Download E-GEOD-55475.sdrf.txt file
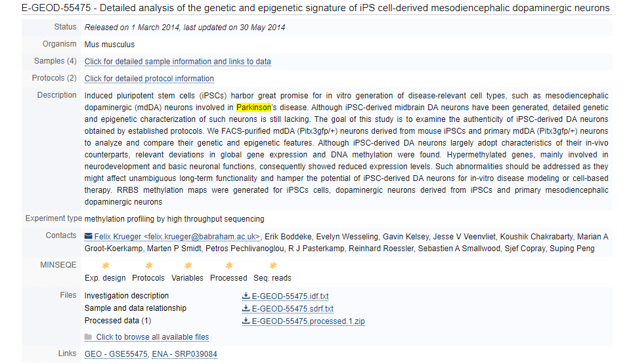Image resolution: width=631 pixels, height=364 pixels. point(293,309)
